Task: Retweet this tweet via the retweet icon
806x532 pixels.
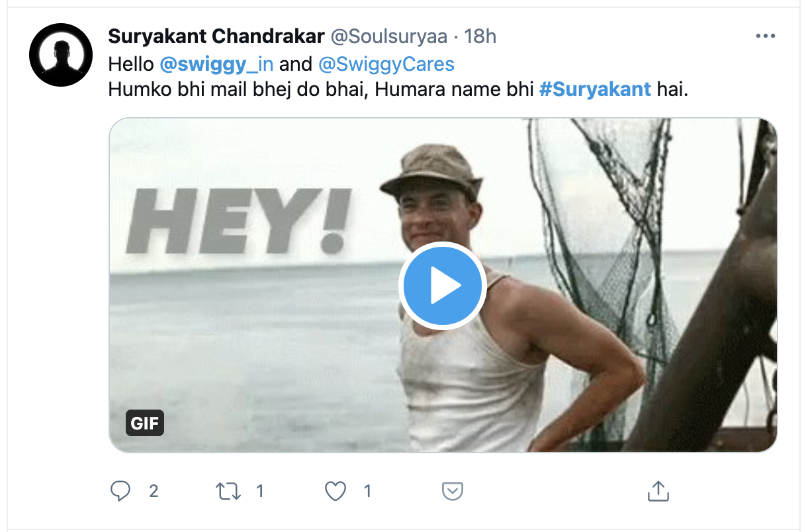Action: [x=228, y=491]
